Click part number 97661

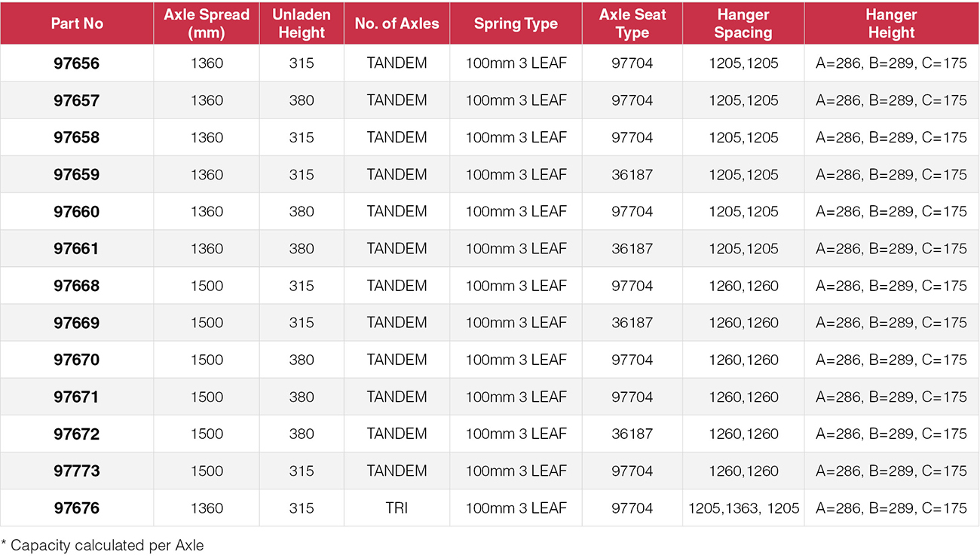coord(77,249)
